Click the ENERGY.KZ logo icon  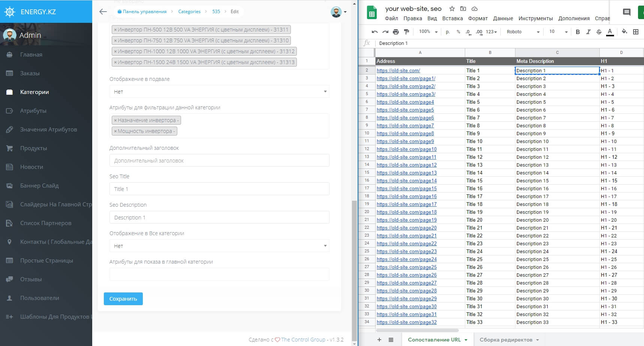click(x=10, y=12)
